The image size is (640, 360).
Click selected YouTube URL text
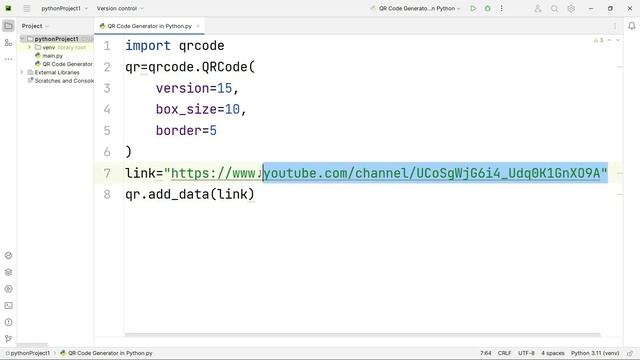435,173
